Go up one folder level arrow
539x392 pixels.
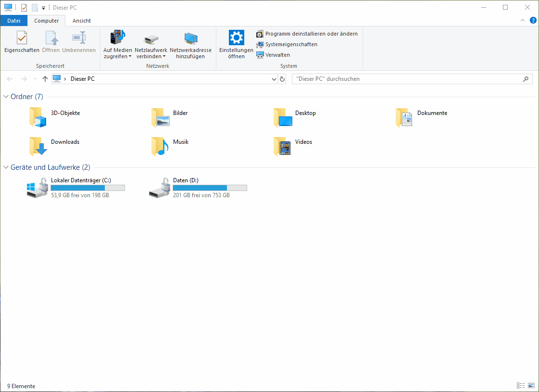pos(45,79)
